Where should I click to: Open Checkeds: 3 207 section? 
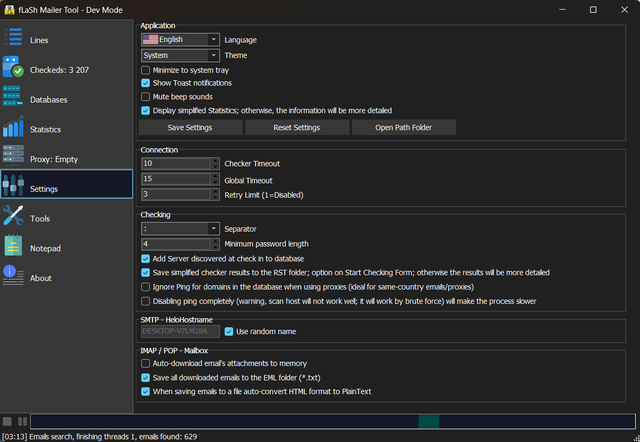pyautogui.click(x=59, y=70)
